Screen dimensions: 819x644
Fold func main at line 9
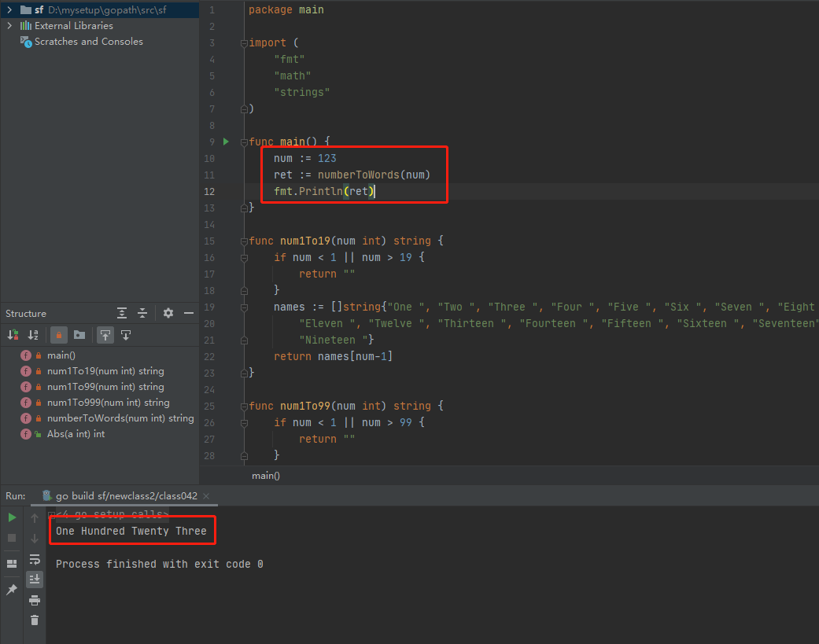(x=244, y=142)
